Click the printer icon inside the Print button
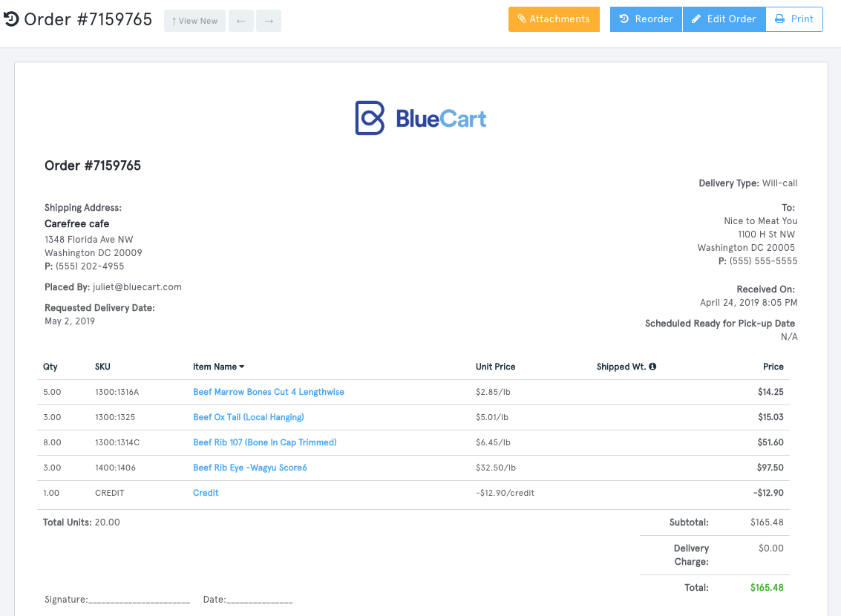Viewport: 841px width, 616px height. click(x=781, y=19)
